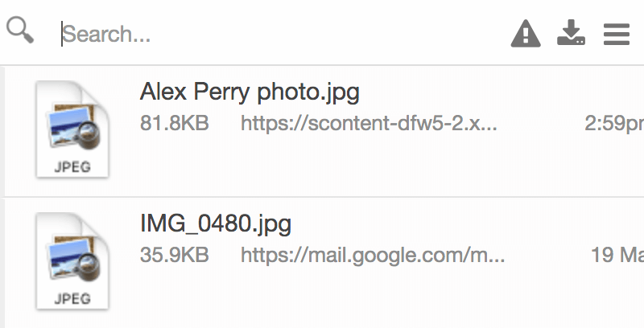The height and width of the screenshot is (328, 644).
Task: Click the magnifying glass search icon
Action: pyautogui.click(x=19, y=30)
